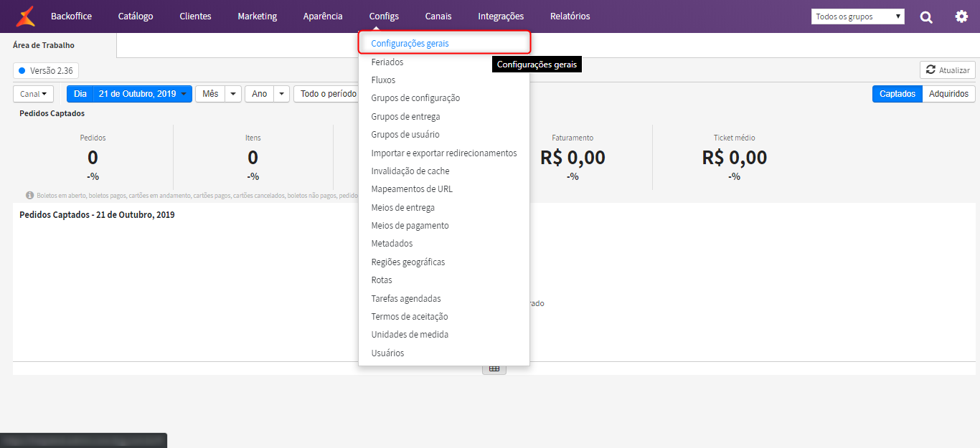Click the Atualizar refresh button
This screenshot has width=980, height=448.
pyautogui.click(x=947, y=70)
